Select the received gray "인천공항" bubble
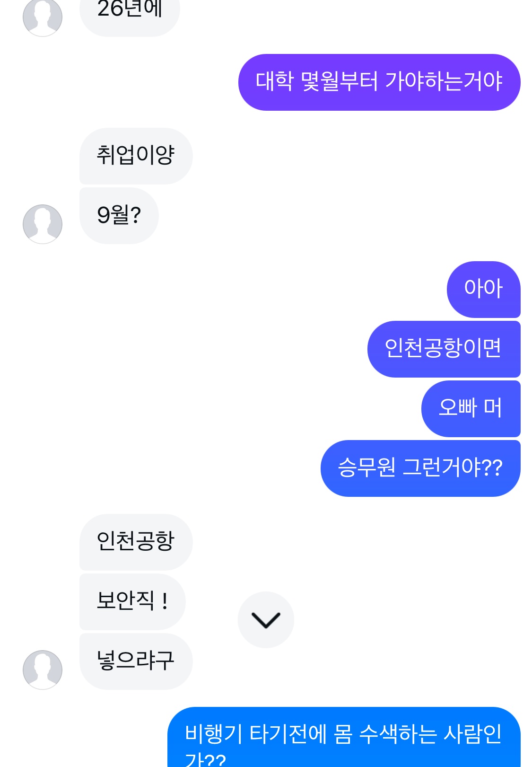This screenshot has height=767, width=532. point(136,541)
